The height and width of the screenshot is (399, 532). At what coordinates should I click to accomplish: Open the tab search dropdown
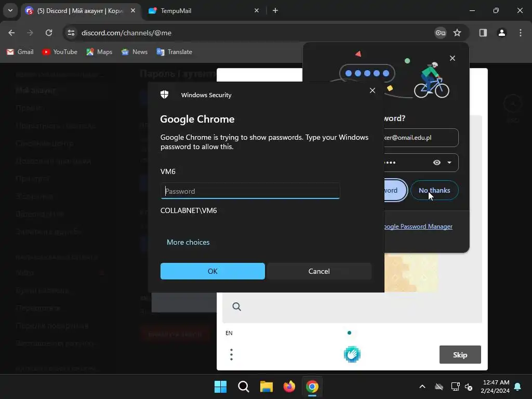(x=10, y=10)
